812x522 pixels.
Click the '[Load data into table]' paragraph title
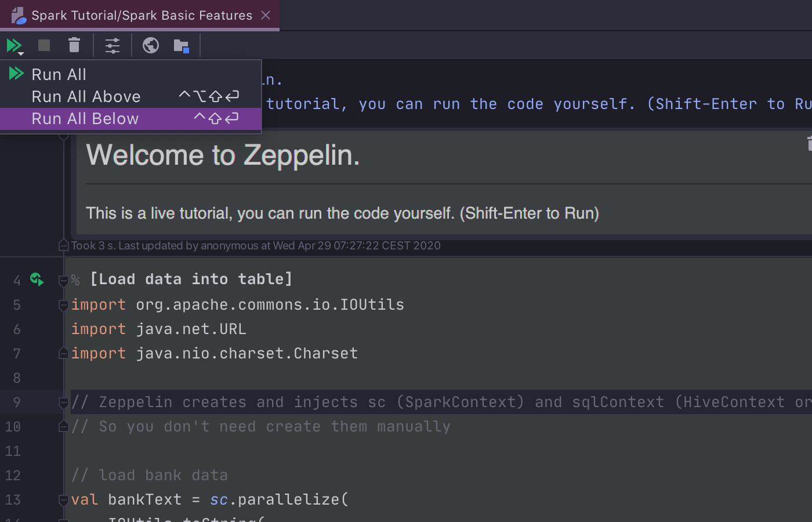coord(191,279)
